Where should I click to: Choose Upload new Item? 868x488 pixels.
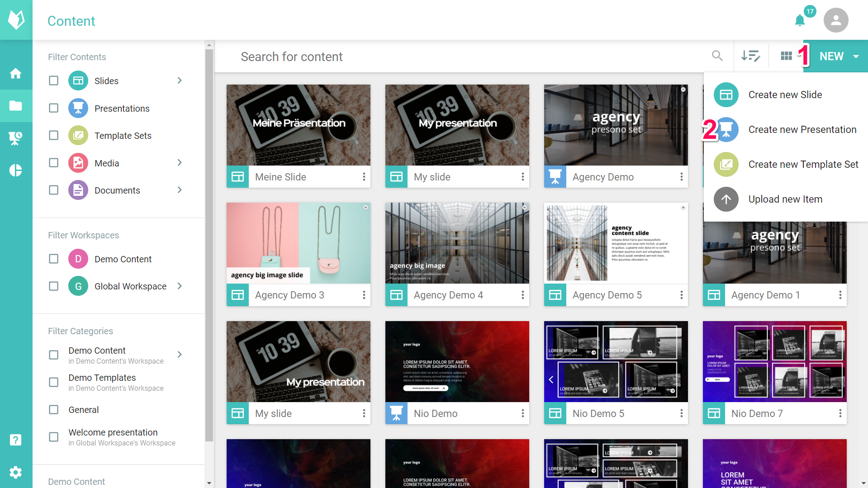point(785,199)
